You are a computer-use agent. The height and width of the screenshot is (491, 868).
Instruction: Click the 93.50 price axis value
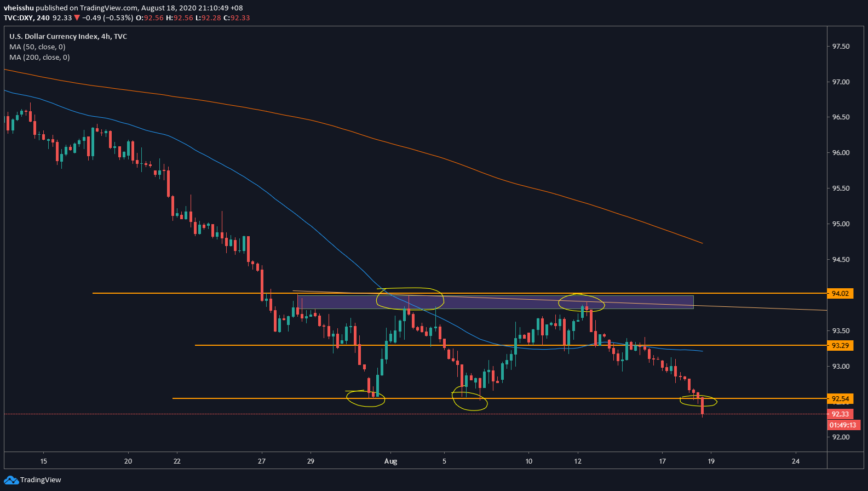click(x=841, y=331)
